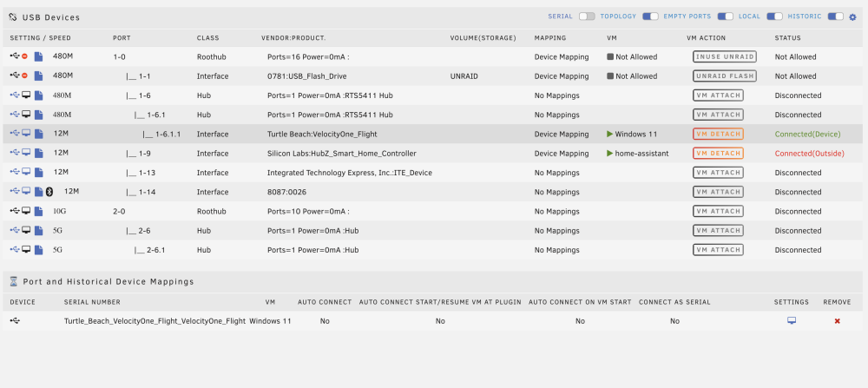
Task: Click VM ATTACH for the 1-6.1 hub
Action: point(718,115)
